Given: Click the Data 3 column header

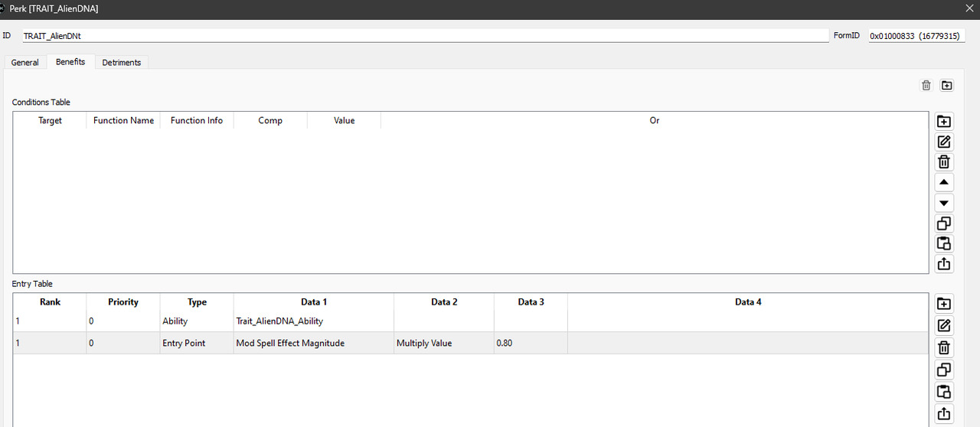Looking at the screenshot, I should click(x=531, y=302).
